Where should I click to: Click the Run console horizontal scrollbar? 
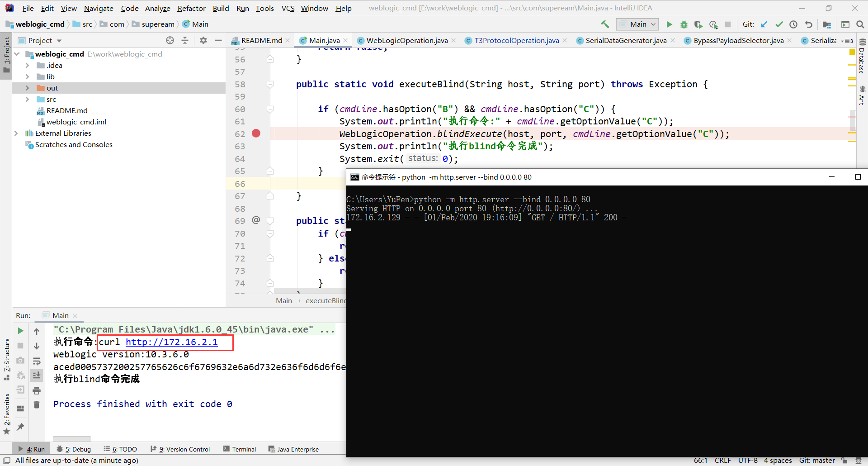coord(71,438)
